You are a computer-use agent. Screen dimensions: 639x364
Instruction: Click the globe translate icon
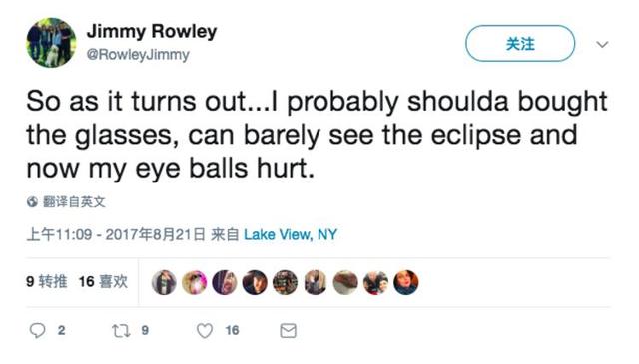click(x=33, y=202)
